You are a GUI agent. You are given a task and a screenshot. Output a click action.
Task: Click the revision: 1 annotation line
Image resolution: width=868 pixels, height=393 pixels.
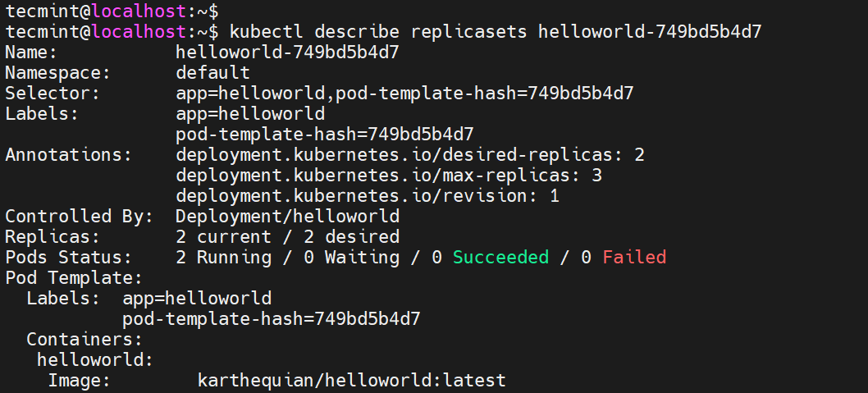pos(368,196)
